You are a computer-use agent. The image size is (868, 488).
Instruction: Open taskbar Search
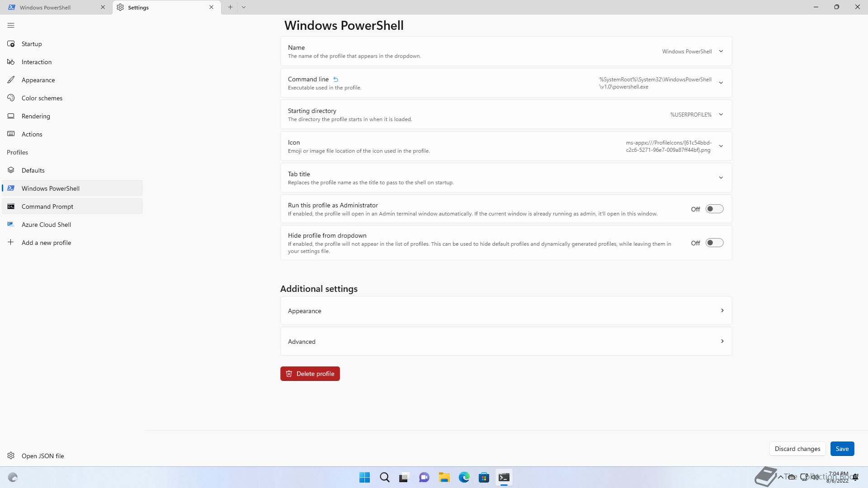pyautogui.click(x=384, y=477)
